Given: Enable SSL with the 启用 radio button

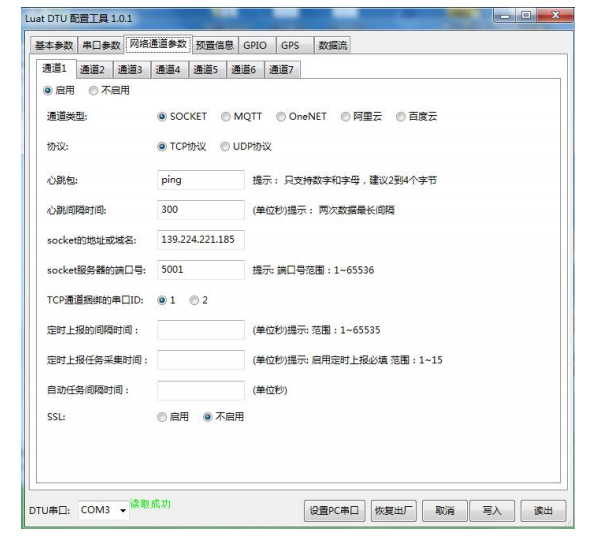Looking at the screenshot, I should click(x=162, y=416).
